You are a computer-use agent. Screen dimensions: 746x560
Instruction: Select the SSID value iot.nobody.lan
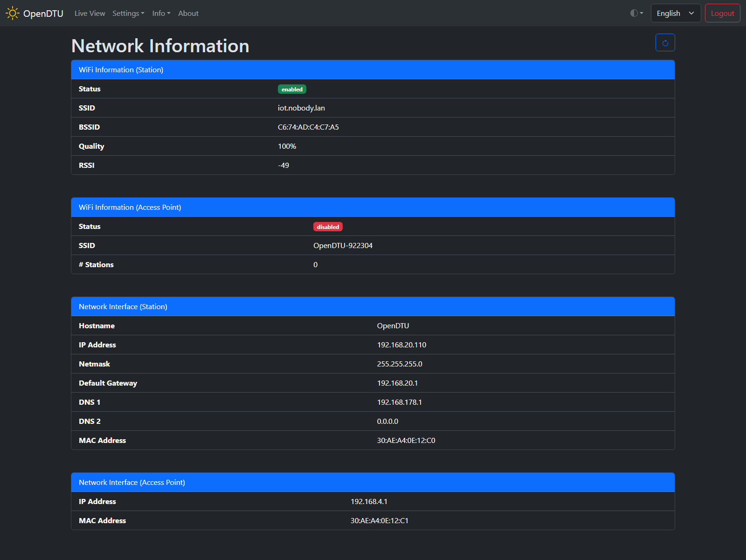301,108
